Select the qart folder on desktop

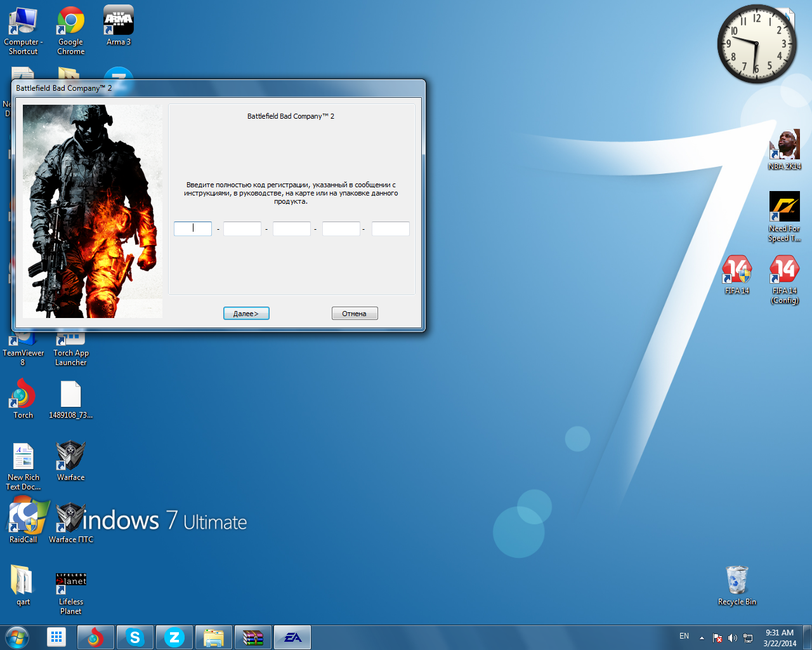point(23,585)
